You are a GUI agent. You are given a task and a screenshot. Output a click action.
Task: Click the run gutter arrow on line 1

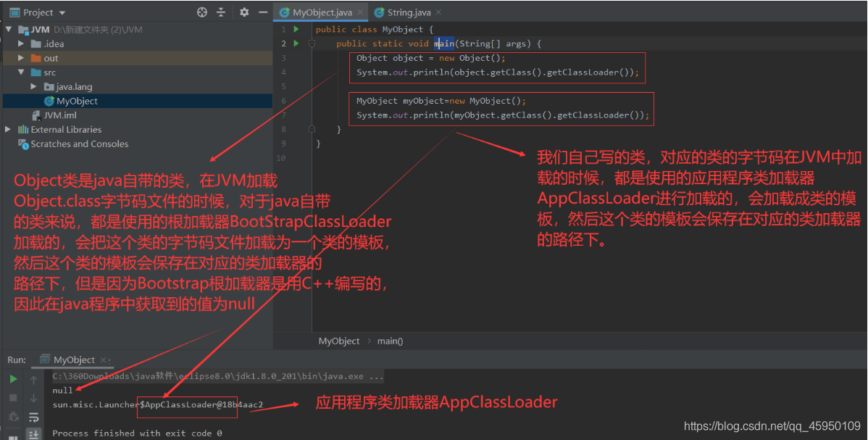(x=296, y=29)
